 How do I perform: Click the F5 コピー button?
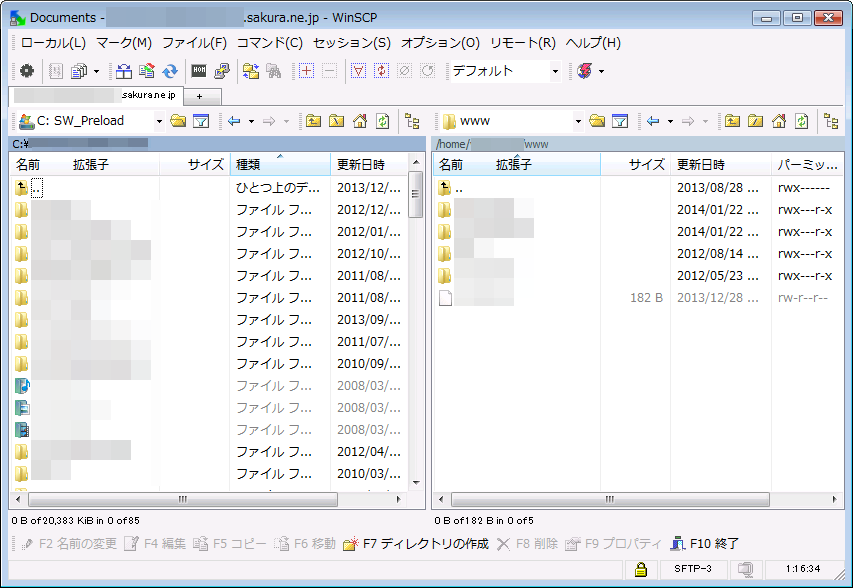(x=230, y=543)
